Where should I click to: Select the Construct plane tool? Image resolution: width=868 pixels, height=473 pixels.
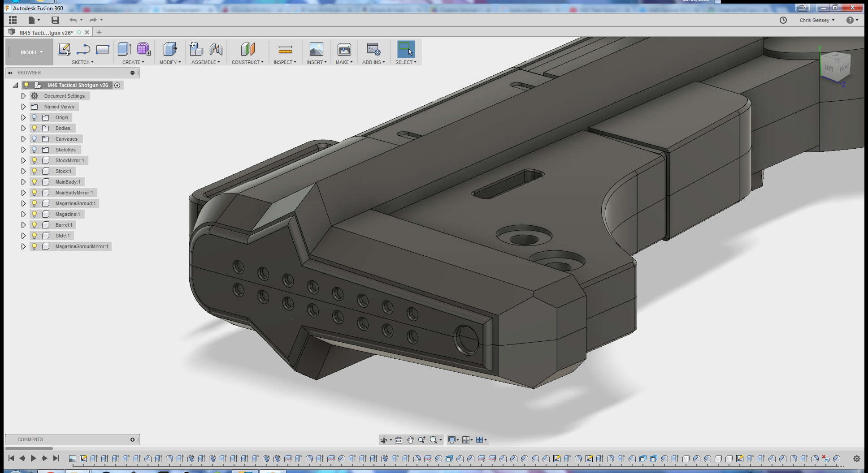point(247,49)
